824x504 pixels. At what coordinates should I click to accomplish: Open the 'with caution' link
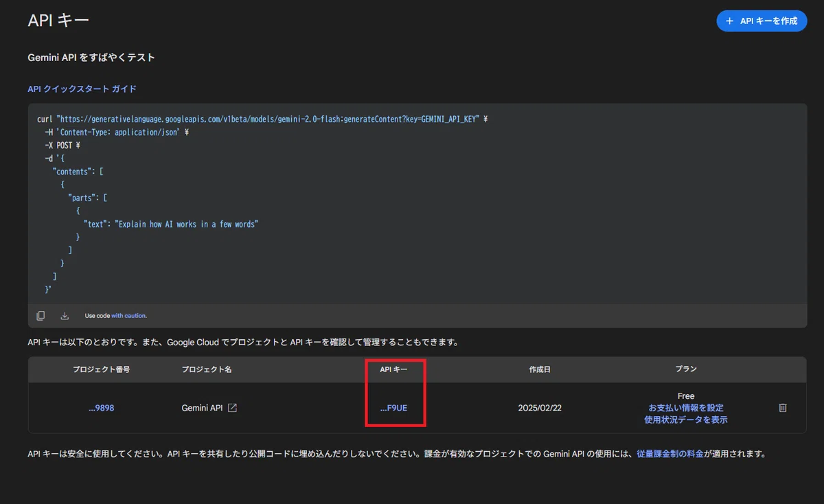pos(128,316)
